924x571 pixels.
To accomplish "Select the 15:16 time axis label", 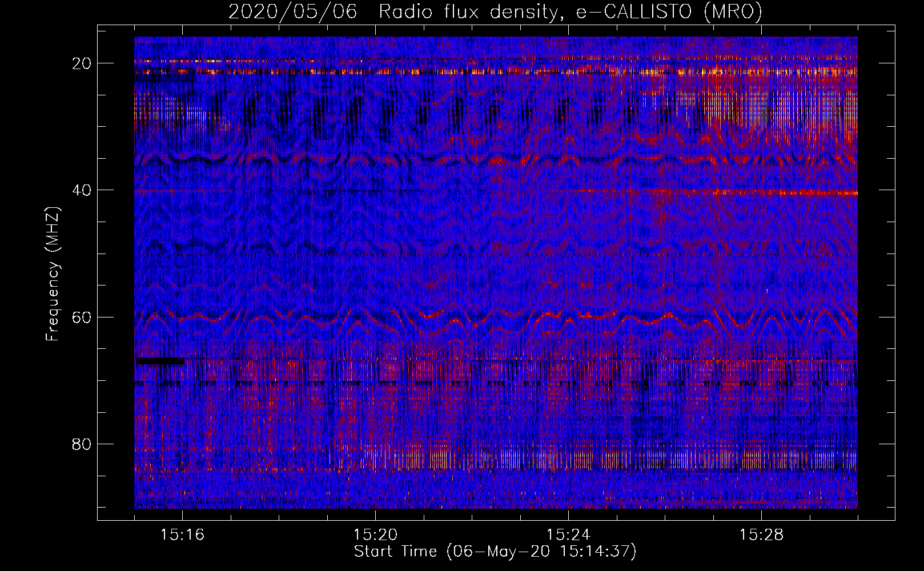I will click(x=182, y=535).
